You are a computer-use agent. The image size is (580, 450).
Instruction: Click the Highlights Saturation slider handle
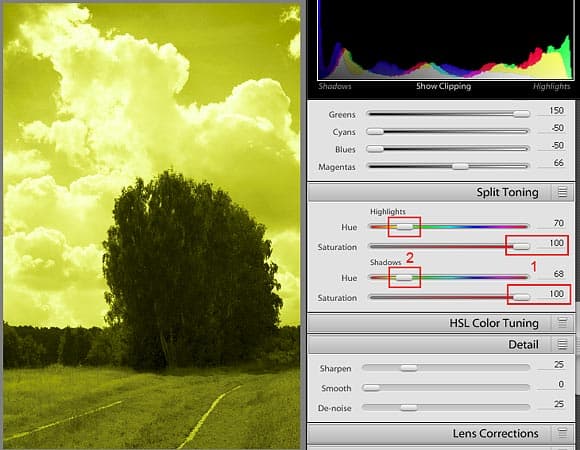pos(521,246)
